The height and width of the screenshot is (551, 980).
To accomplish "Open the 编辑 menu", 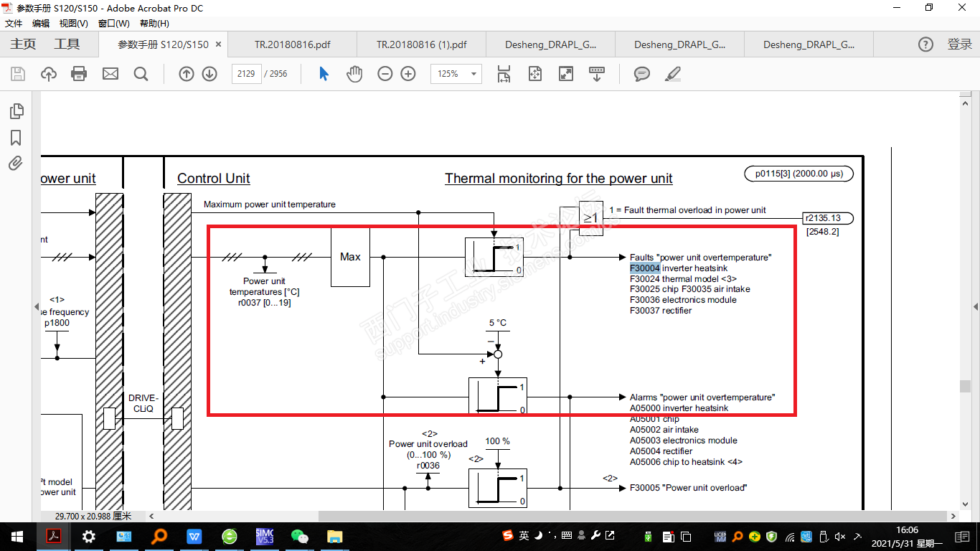I will coord(41,23).
